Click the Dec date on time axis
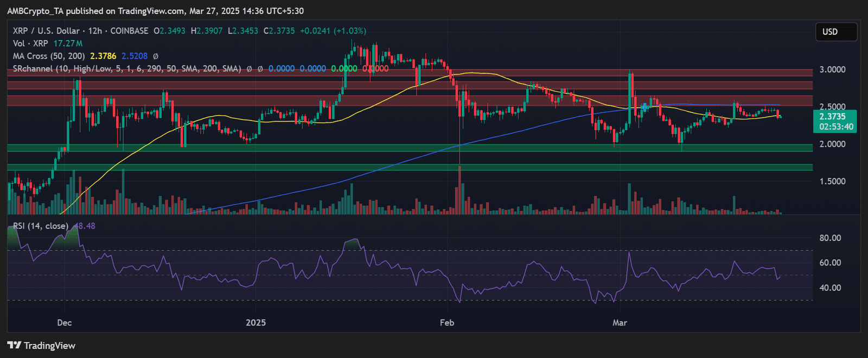This screenshot has width=868, height=358. [64, 323]
